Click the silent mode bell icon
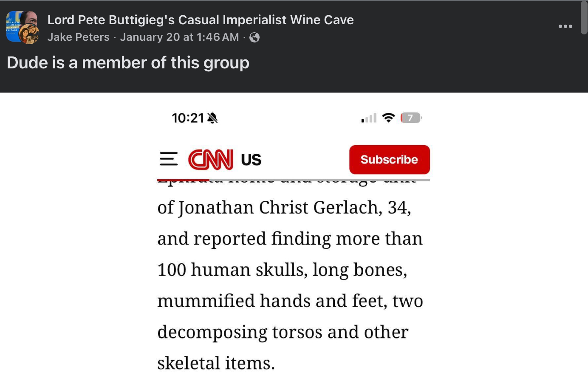Screen dimensions: 588x389 click(x=212, y=118)
